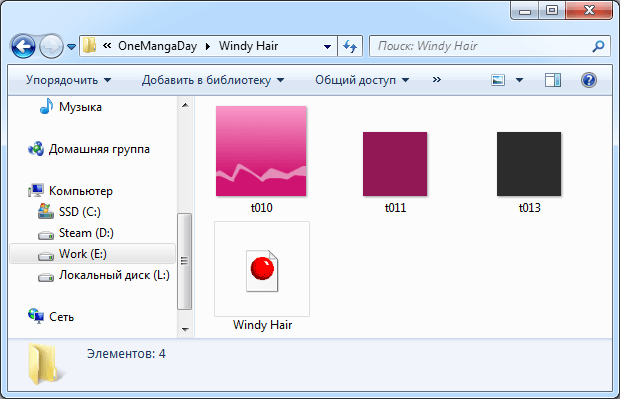Open the Steam (D:) drive
This screenshot has height=399, width=620.
click(x=86, y=233)
